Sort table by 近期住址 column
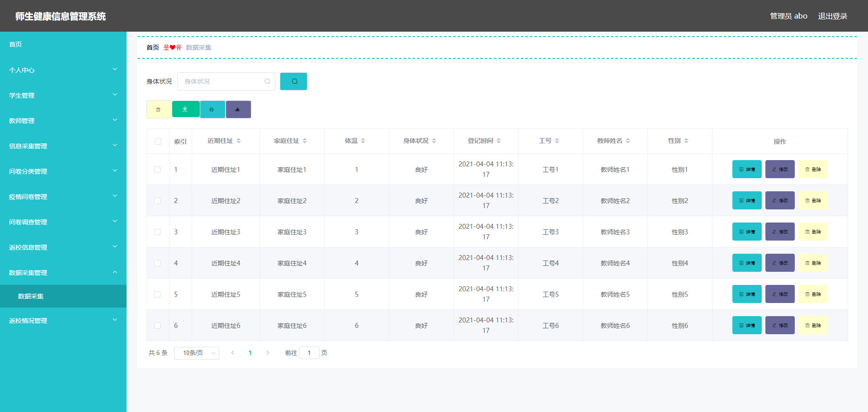This screenshot has width=868, height=412. coord(239,141)
